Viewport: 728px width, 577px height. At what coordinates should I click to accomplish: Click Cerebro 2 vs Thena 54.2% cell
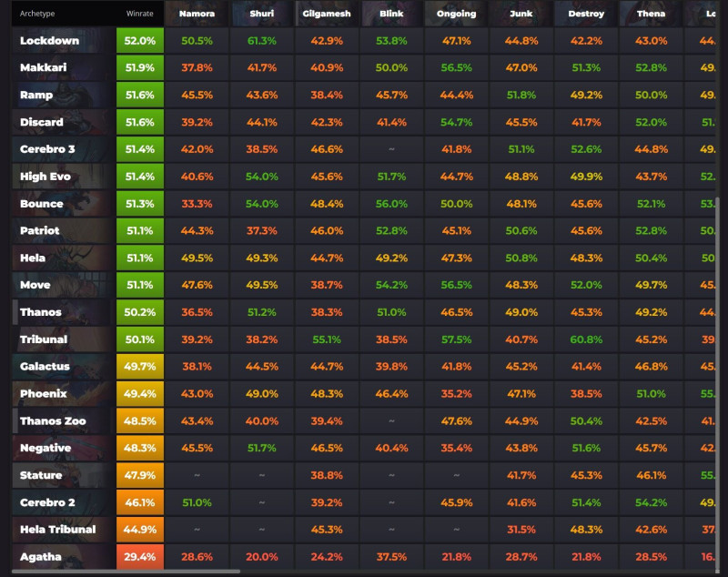[x=652, y=502]
